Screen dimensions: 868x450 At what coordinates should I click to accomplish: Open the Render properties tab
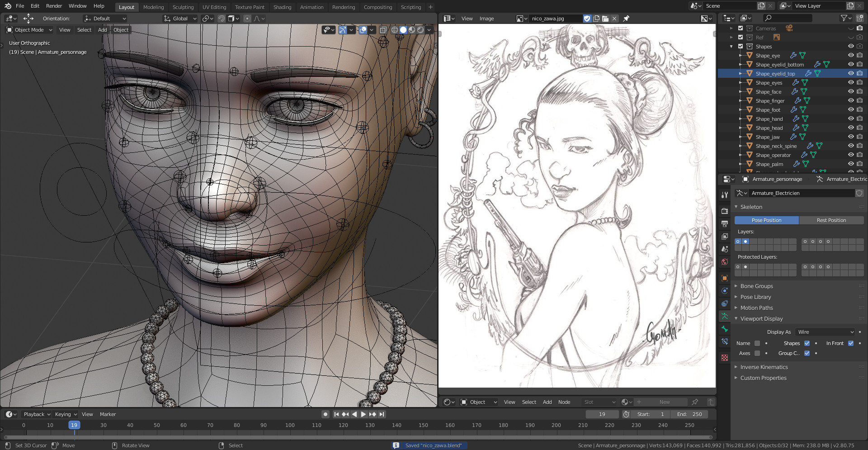click(725, 211)
